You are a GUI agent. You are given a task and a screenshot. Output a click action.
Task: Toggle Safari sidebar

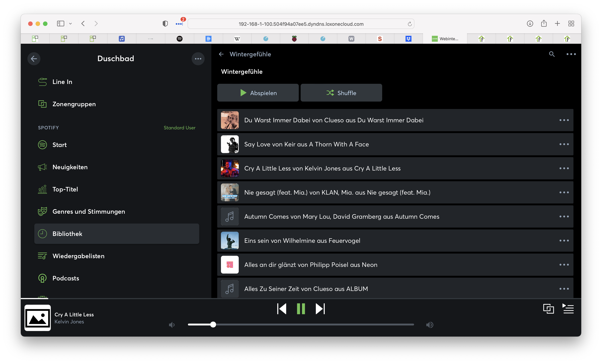(x=60, y=24)
